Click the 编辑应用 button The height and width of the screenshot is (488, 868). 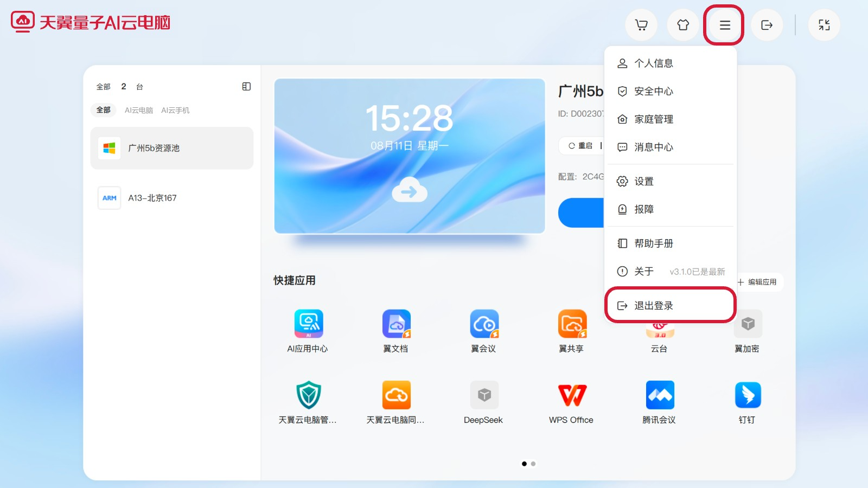[757, 282]
